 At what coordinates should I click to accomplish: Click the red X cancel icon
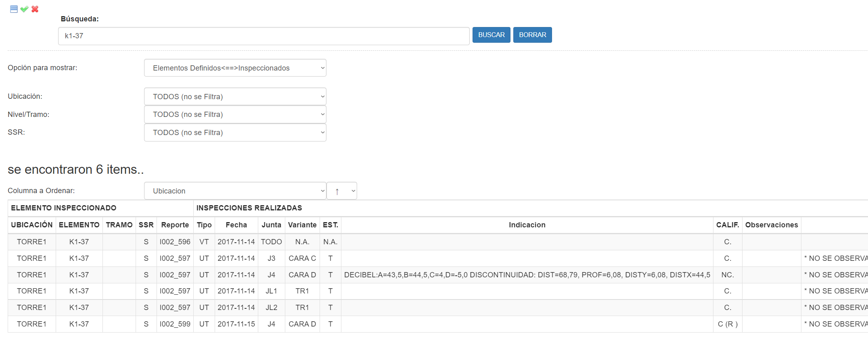pyautogui.click(x=35, y=9)
